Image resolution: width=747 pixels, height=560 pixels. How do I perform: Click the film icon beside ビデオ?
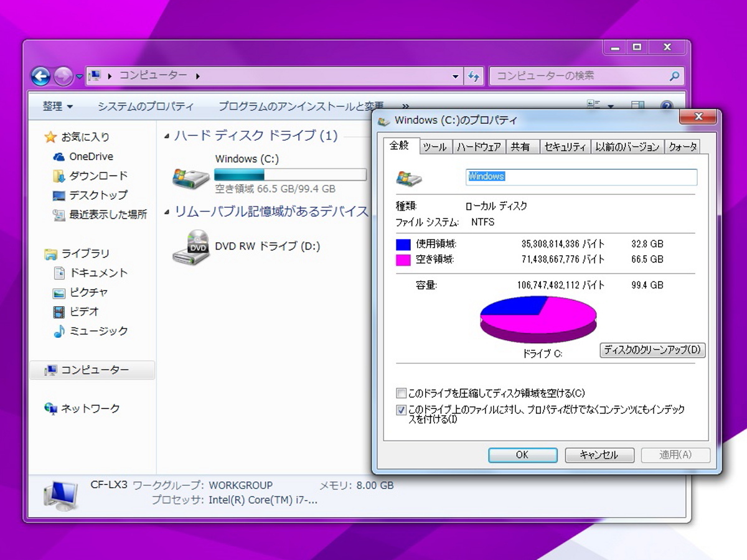(x=59, y=312)
